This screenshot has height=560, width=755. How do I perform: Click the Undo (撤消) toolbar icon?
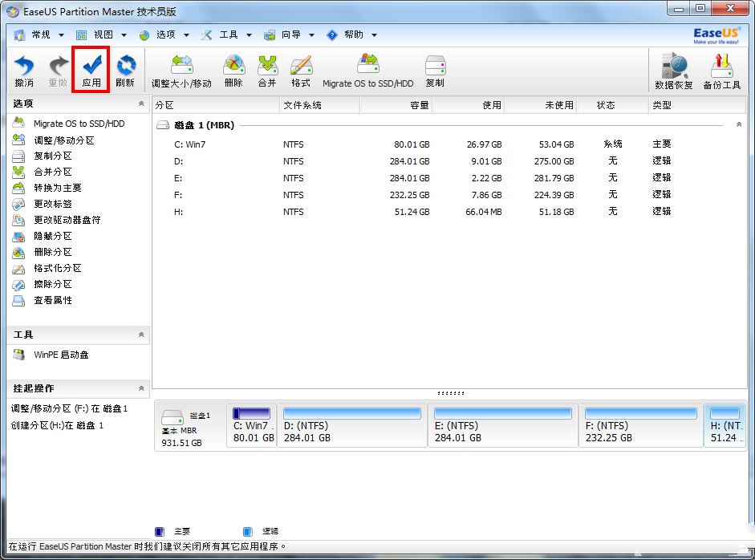coord(24,71)
